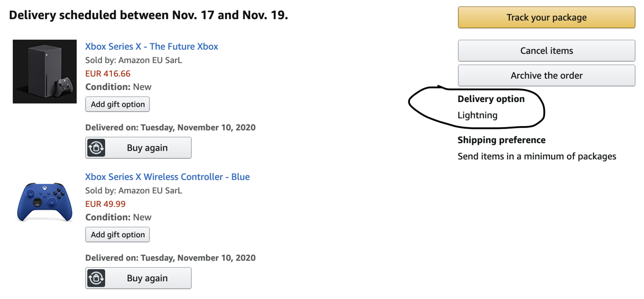
Task: Click the Shipping preference heading
Action: [502, 140]
